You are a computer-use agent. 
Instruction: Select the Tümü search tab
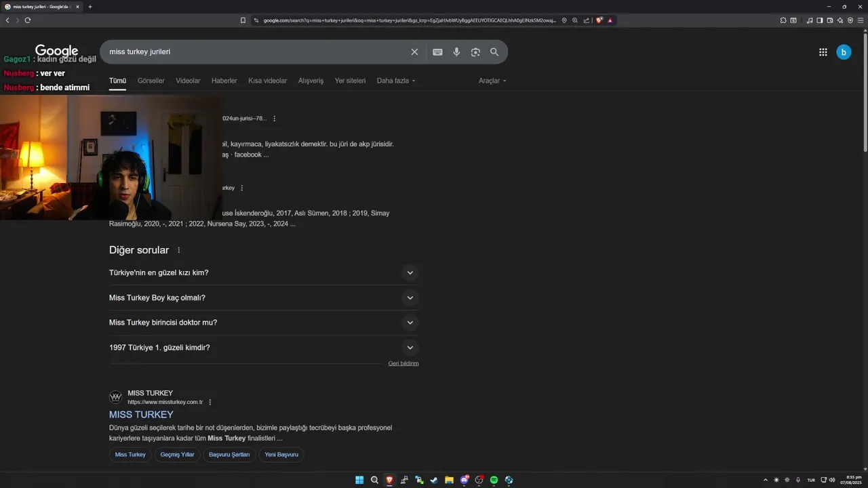117,81
